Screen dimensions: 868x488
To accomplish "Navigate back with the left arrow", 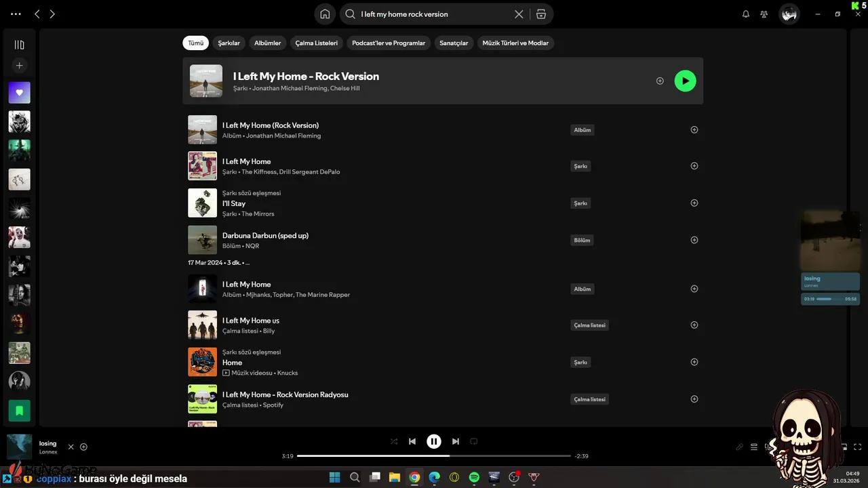I will [37, 14].
